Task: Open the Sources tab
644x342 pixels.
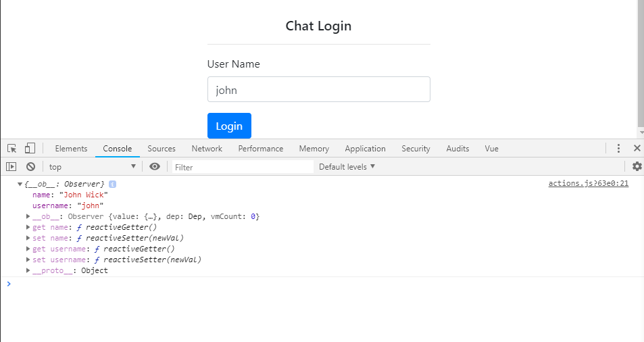Action: 162,149
